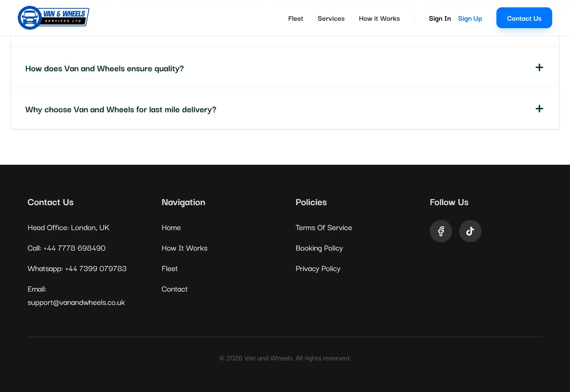Click the 'Navigation' footer heading
This screenshot has width=570, height=392.
pyautogui.click(x=183, y=202)
